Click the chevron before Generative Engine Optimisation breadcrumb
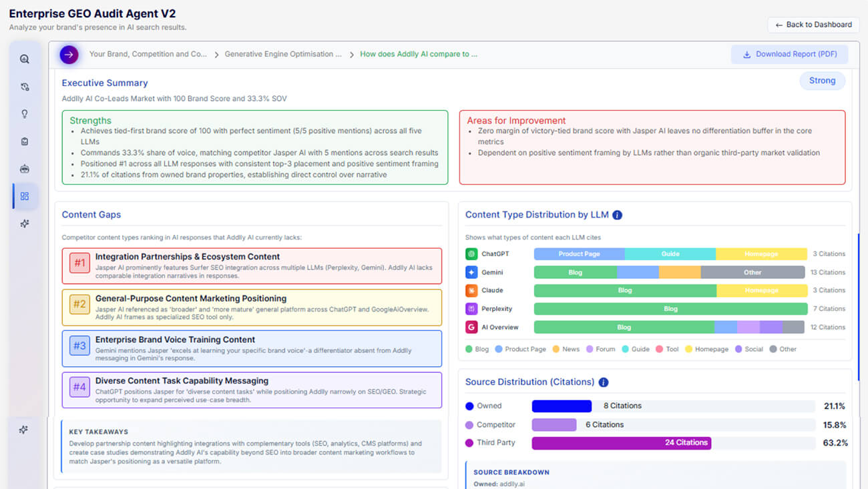The width and height of the screenshot is (868, 489). coord(216,55)
